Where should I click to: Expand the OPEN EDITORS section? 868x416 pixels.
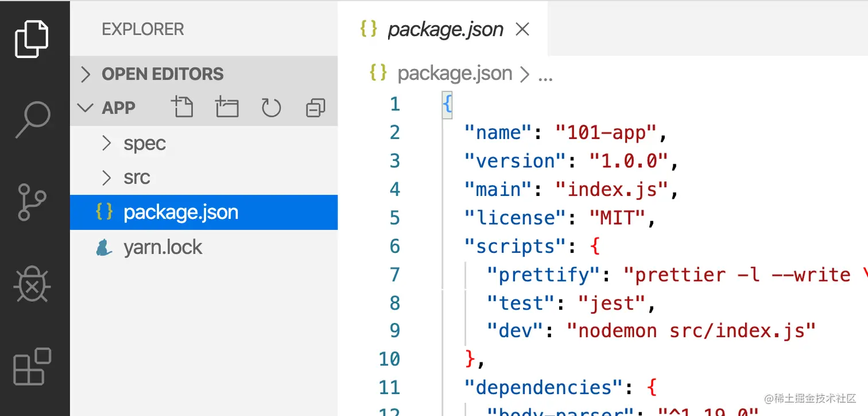[162, 74]
